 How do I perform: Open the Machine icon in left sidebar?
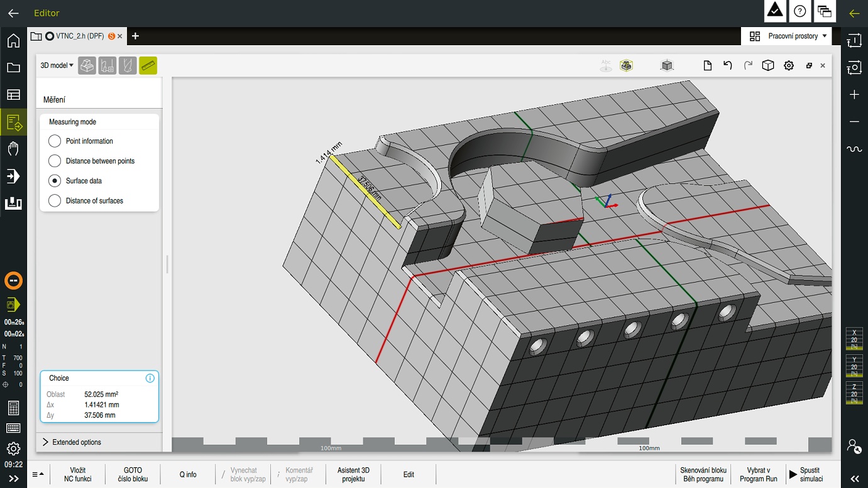tap(13, 203)
